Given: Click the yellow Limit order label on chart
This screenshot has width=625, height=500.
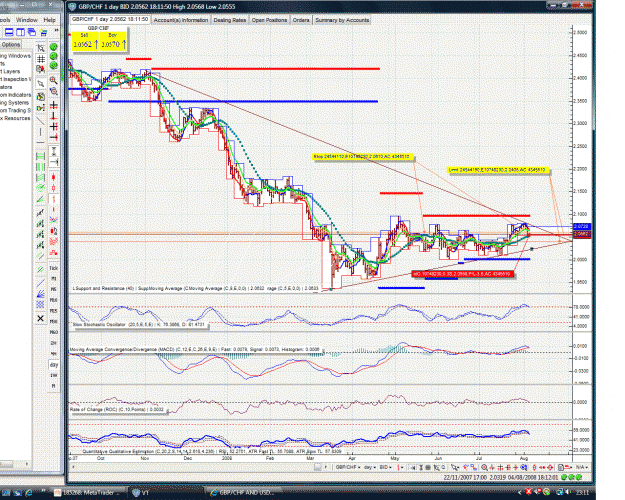Looking at the screenshot, I should (x=498, y=170).
